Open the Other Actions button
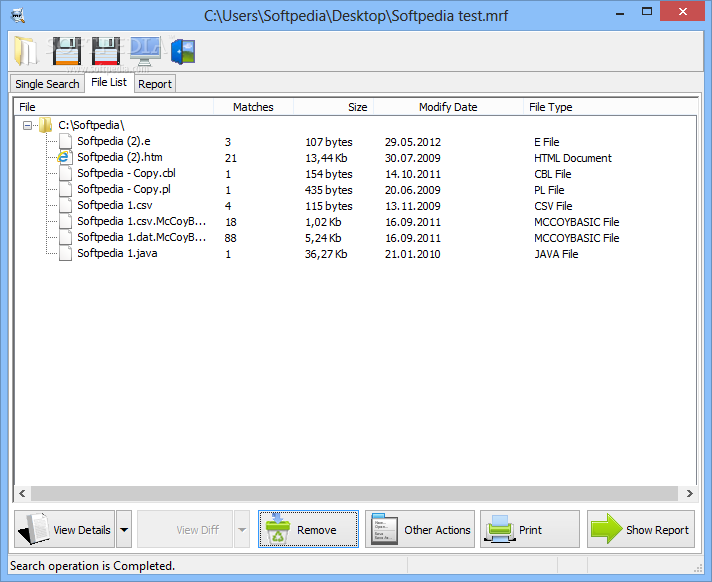Screen dimensions: 712x582 coord(420,529)
